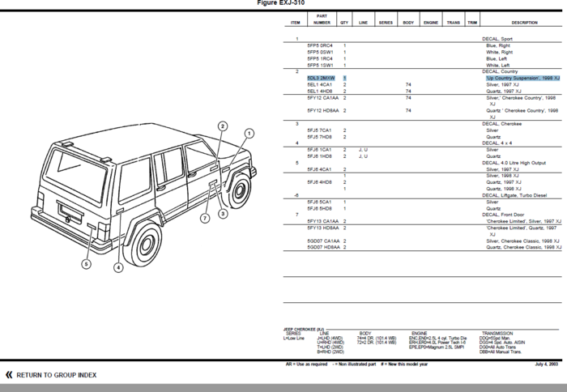
Task: Click the 'AR = Use as required' footnote
Action: tap(306, 364)
